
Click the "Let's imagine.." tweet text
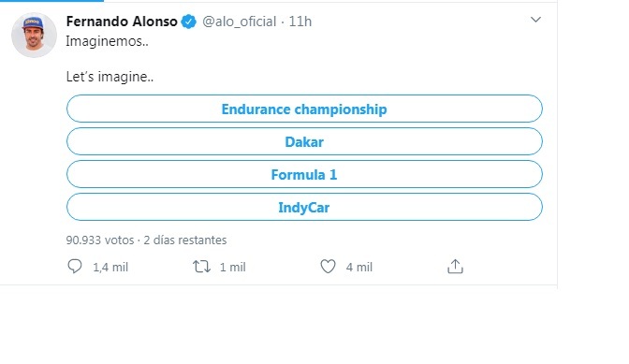point(110,77)
